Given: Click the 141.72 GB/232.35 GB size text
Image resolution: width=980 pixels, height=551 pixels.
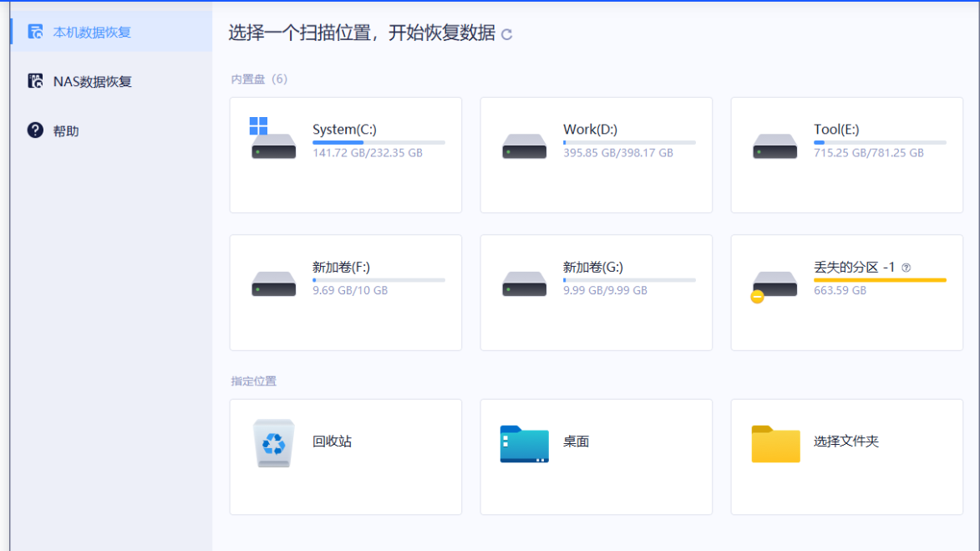Looking at the screenshot, I should 368,153.
